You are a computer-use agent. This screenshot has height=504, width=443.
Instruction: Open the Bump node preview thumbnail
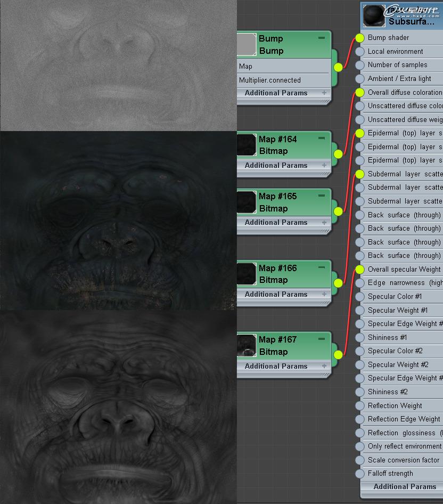tap(247, 44)
